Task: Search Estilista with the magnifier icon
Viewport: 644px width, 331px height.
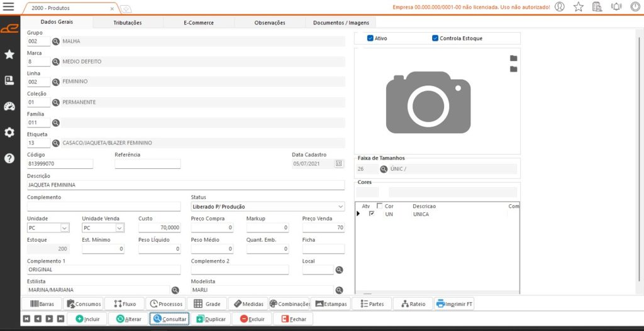Action: click(175, 290)
